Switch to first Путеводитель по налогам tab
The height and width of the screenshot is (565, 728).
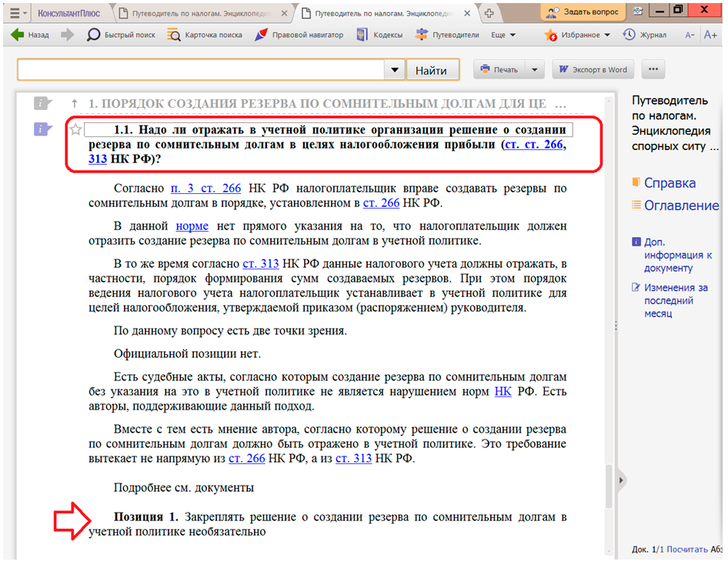[x=202, y=13]
